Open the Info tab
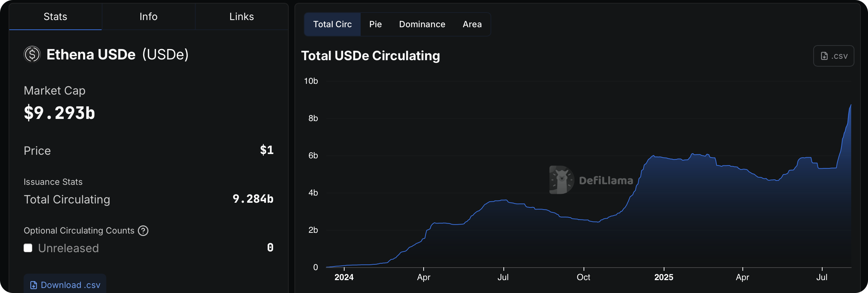Viewport: 868px width, 293px height. [148, 17]
